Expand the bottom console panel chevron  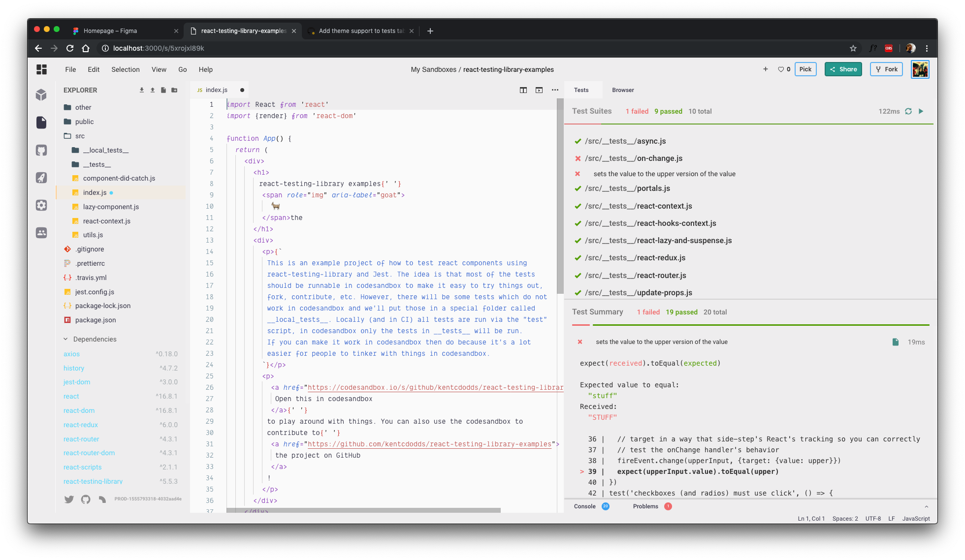[926, 506]
